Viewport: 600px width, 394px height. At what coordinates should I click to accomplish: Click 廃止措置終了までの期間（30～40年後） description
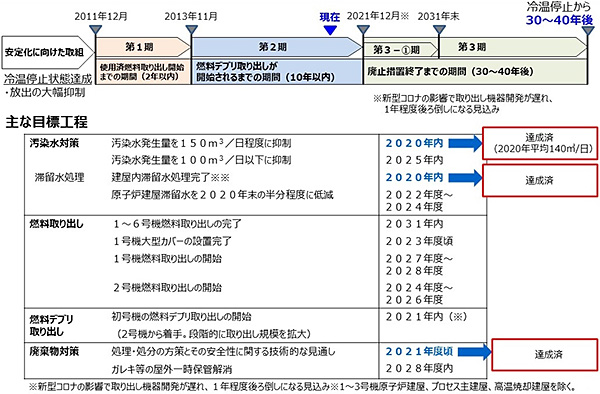(x=450, y=72)
